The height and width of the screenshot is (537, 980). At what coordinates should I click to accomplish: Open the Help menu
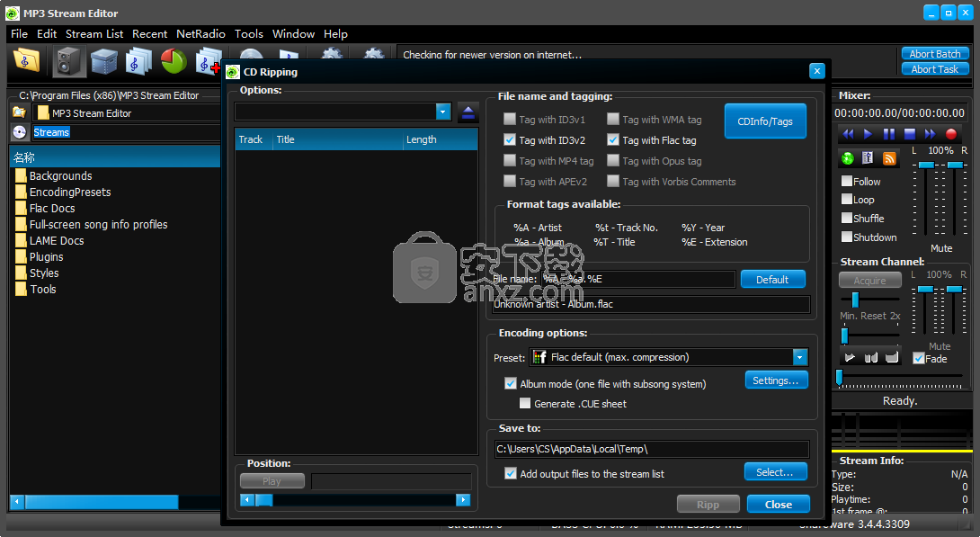[335, 34]
